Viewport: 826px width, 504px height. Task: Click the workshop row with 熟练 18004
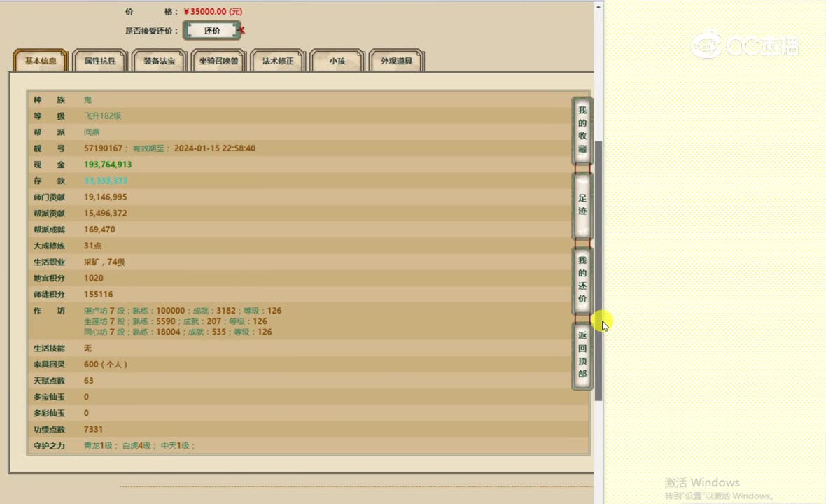click(x=178, y=332)
